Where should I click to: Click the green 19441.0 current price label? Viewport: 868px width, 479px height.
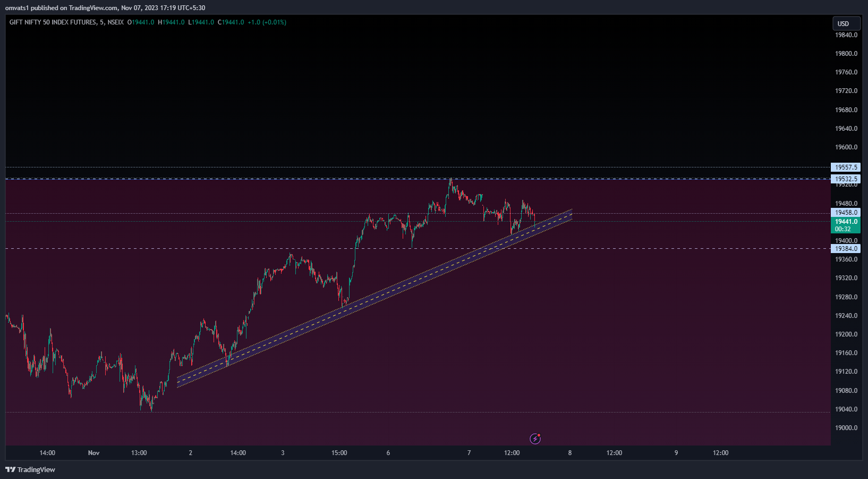click(x=846, y=222)
